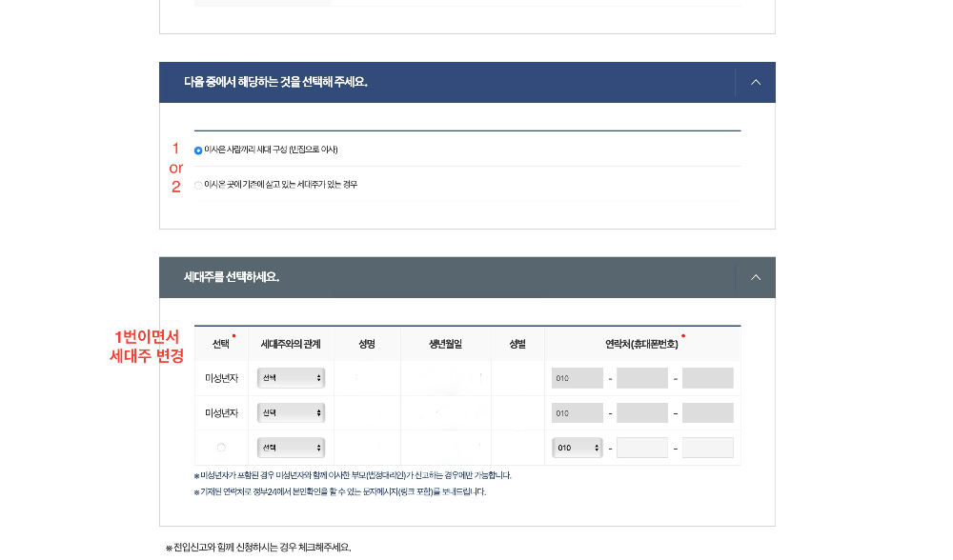Screen dimensions: 953x560
Task: Select the radio button in the third table row
Action: pos(222,448)
